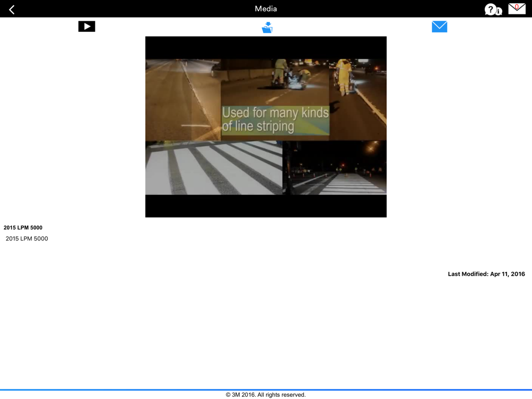Open the inbox envelope showing 0
532x399 pixels.
pos(517,9)
